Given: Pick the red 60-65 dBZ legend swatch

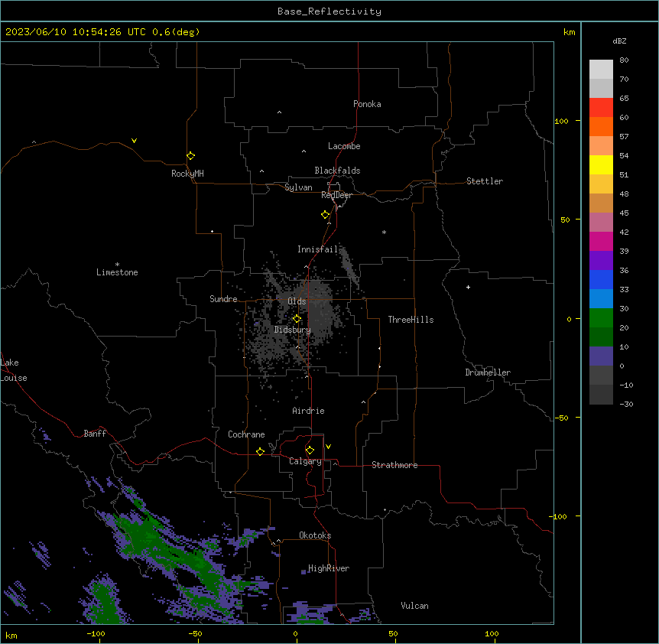Looking at the screenshot, I should pyautogui.click(x=601, y=107).
